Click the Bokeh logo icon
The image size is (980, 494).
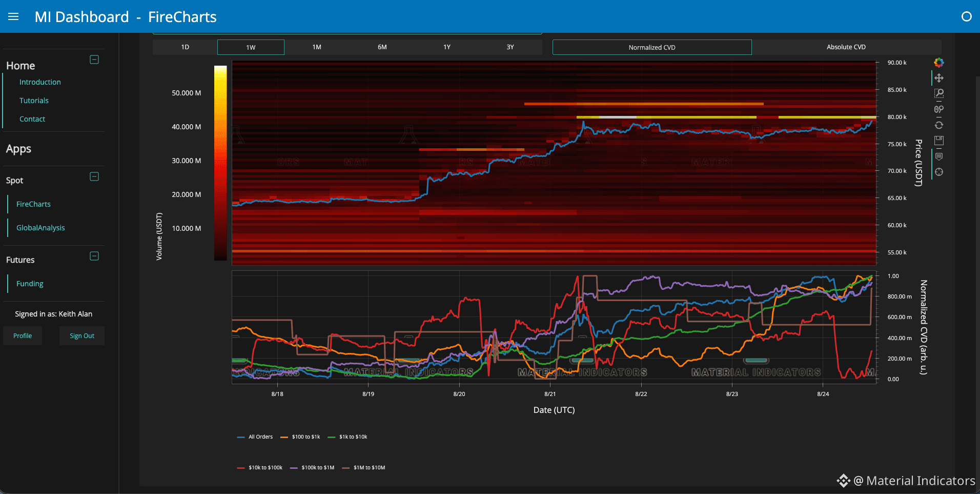(938, 63)
